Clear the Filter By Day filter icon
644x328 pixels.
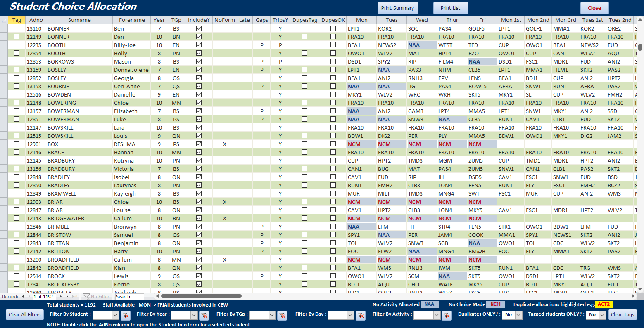pos(361,316)
